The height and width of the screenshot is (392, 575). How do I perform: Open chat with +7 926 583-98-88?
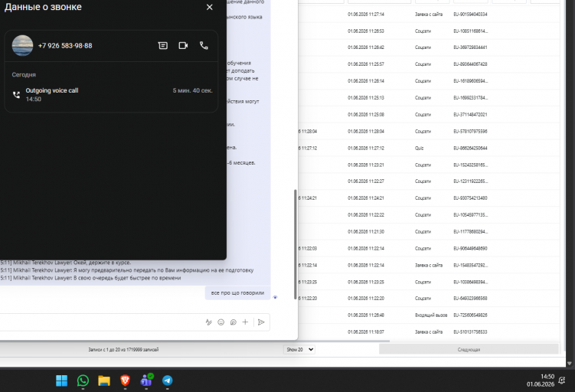163,45
